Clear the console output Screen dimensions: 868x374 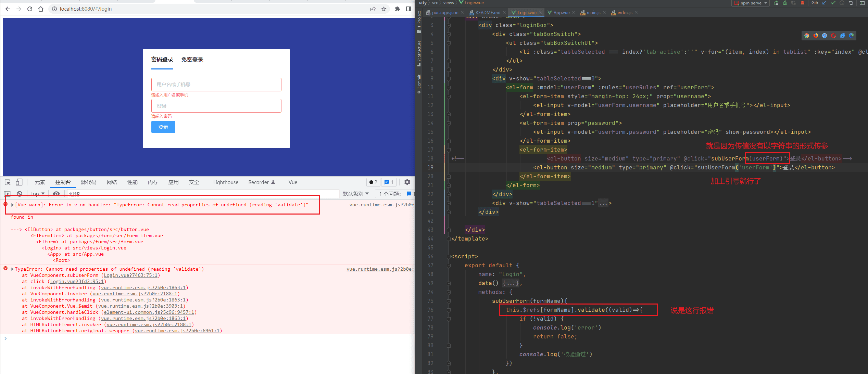click(x=20, y=194)
